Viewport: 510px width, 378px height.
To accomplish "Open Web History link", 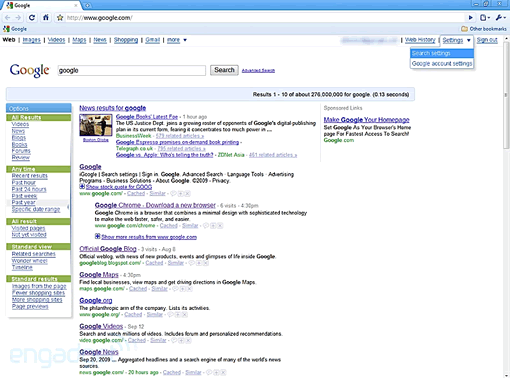I will pos(420,40).
